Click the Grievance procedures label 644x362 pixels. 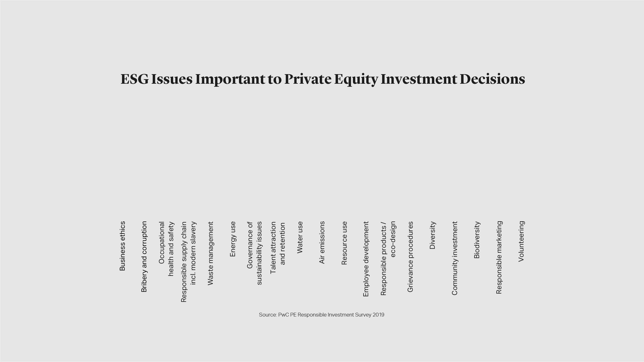point(410,257)
